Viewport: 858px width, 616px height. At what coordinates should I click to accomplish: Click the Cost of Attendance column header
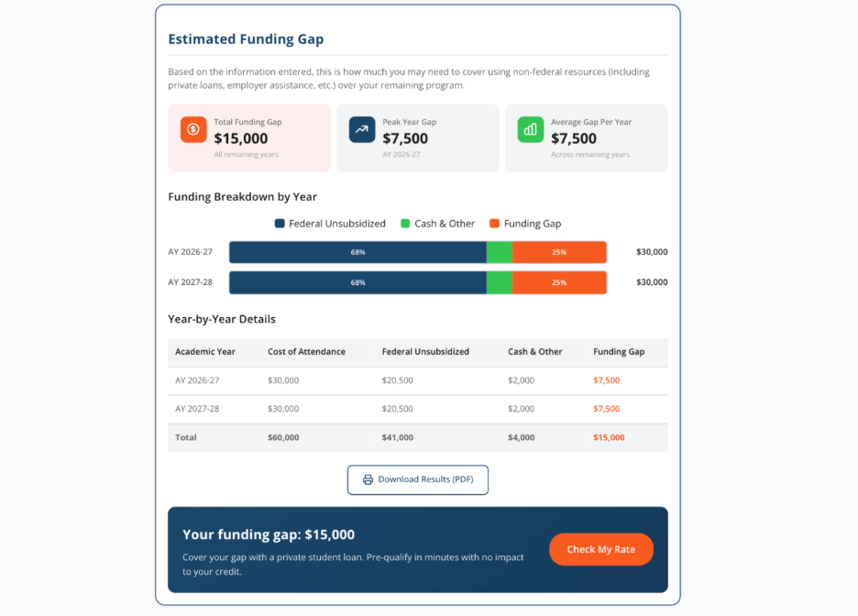(x=307, y=352)
